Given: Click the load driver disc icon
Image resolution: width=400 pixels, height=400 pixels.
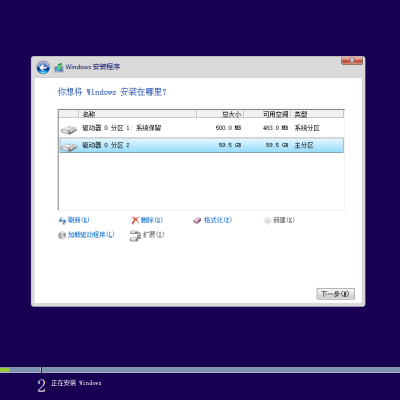Looking at the screenshot, I should pos(62,235).
